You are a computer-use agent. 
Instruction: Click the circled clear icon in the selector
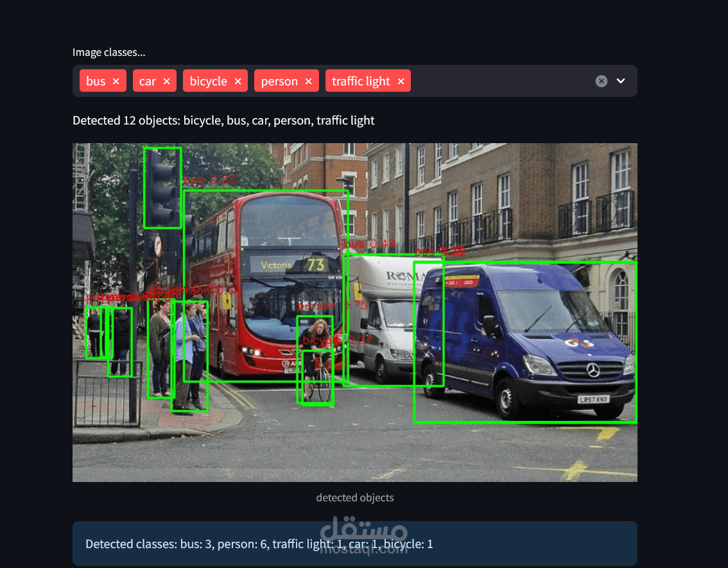coord(601,81)
